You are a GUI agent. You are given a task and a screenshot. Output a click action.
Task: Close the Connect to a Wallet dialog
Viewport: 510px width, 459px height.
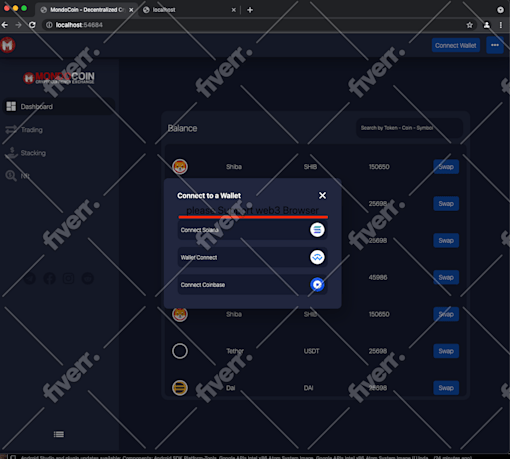pyautogui.click(x=322, y=195)
